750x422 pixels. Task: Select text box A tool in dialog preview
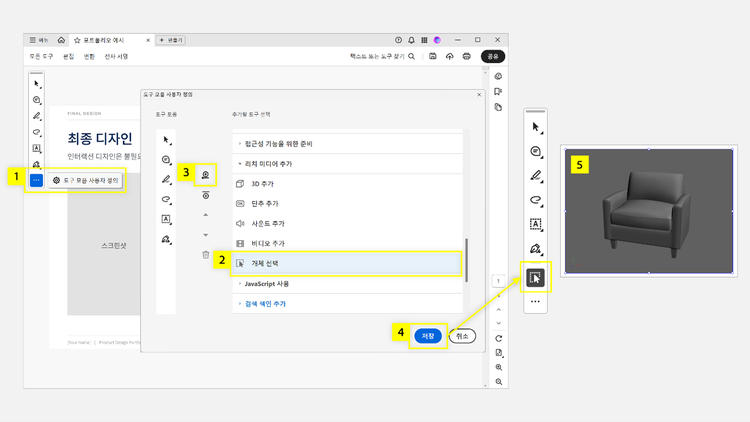pos(166,219)
